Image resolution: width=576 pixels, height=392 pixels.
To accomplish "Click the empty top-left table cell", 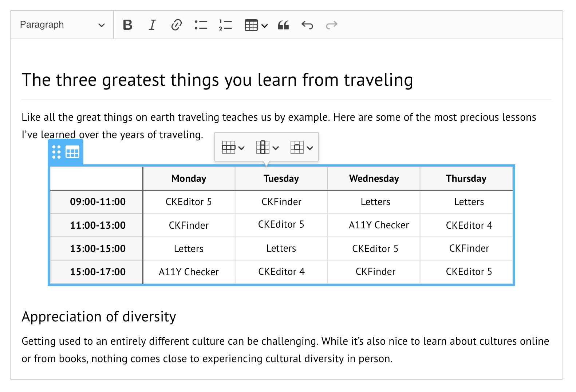I will [x=96, y=179].
